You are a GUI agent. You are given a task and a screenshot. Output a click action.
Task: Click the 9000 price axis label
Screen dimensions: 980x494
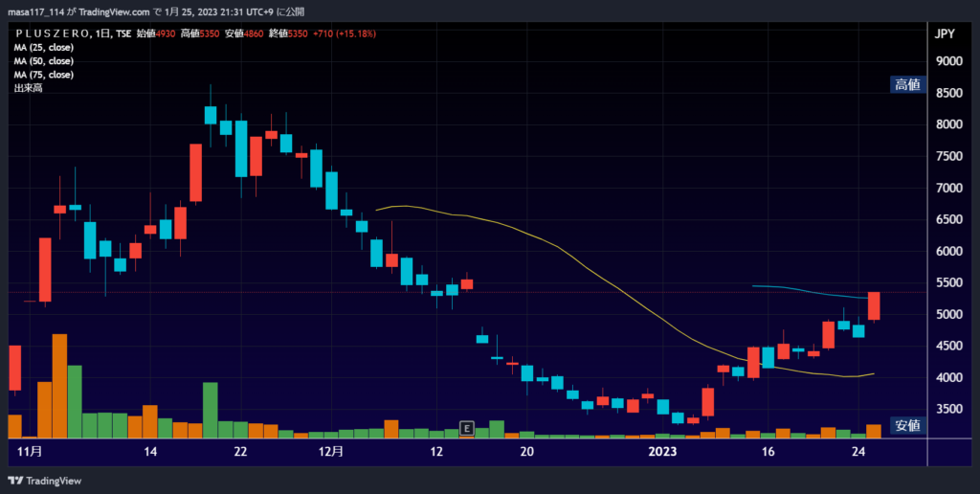(x=949, y=61)
